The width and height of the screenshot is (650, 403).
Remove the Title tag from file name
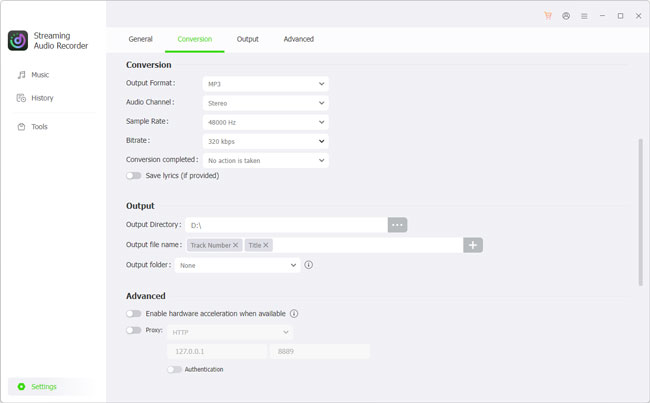click(x=266, y=245)
